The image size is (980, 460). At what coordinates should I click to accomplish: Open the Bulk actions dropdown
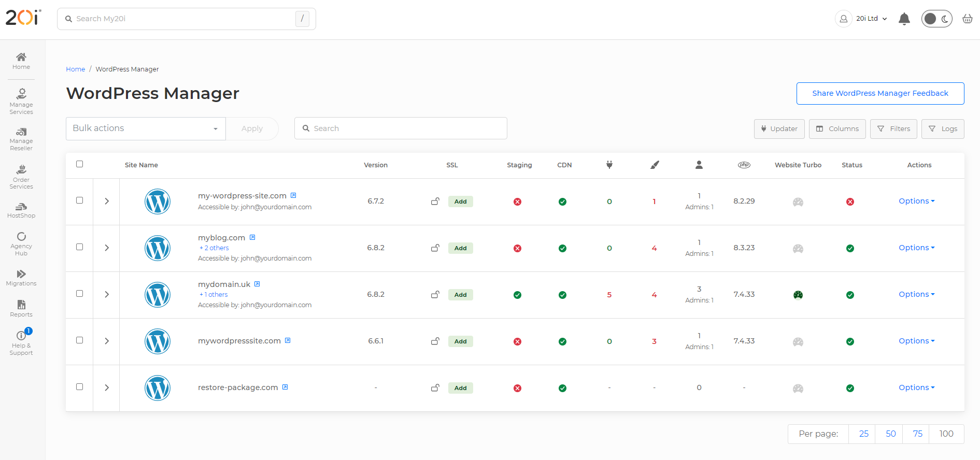[x=146, y=128]
